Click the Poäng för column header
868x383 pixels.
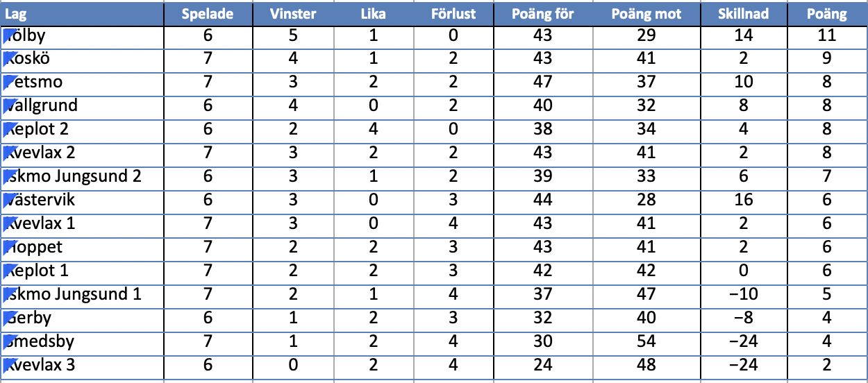coord(542,14)
